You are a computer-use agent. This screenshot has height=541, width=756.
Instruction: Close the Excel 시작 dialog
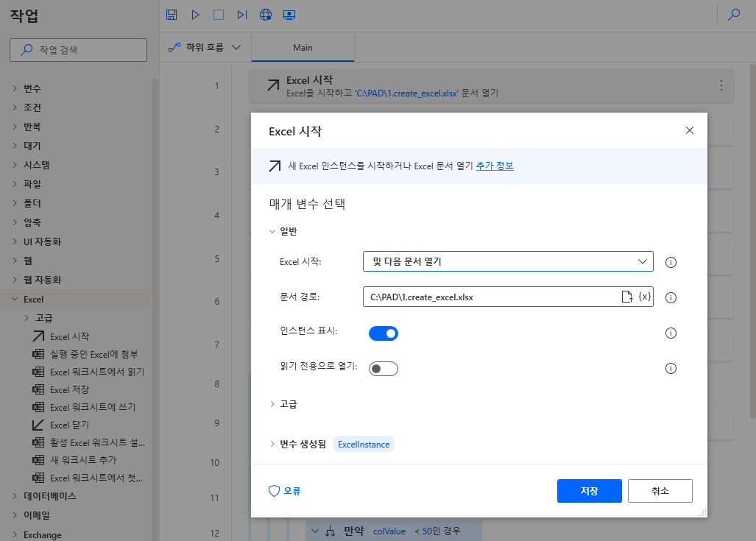click(690, 130)
